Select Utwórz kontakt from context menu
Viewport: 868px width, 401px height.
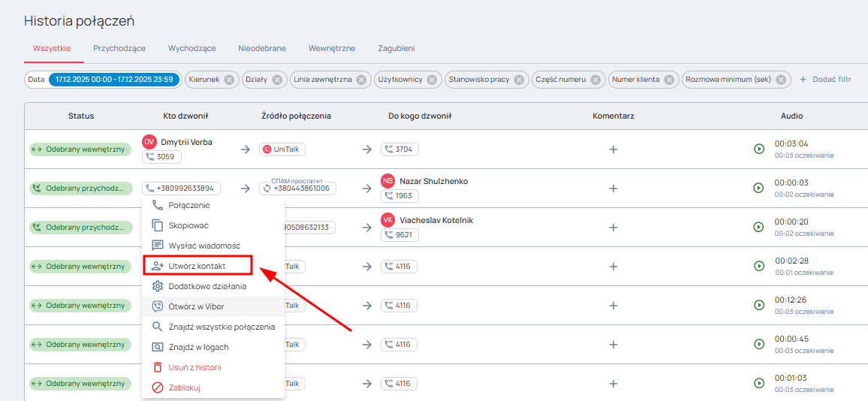click(x=197, y=266)
